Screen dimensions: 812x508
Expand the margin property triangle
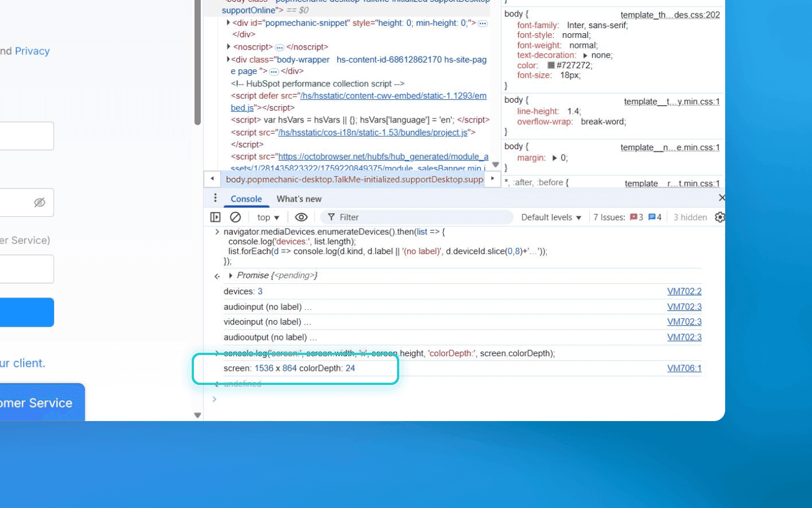tap(554, 158)
